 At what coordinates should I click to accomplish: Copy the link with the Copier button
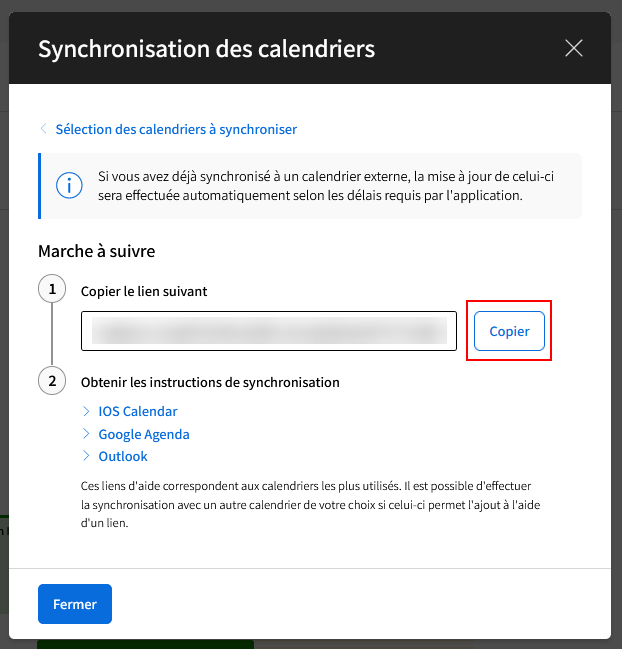pos(509,331)
